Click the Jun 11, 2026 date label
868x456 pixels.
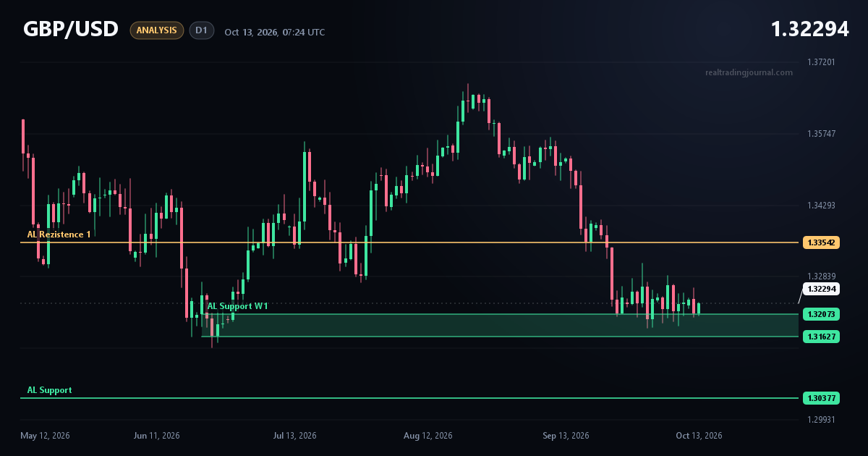tap(157, 436)
